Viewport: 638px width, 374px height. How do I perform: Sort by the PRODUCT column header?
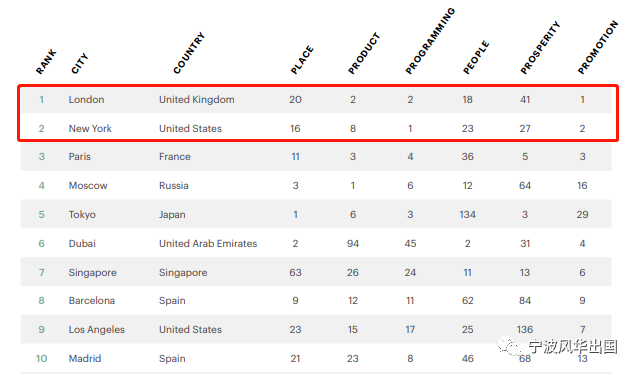[x=364, y=53]
